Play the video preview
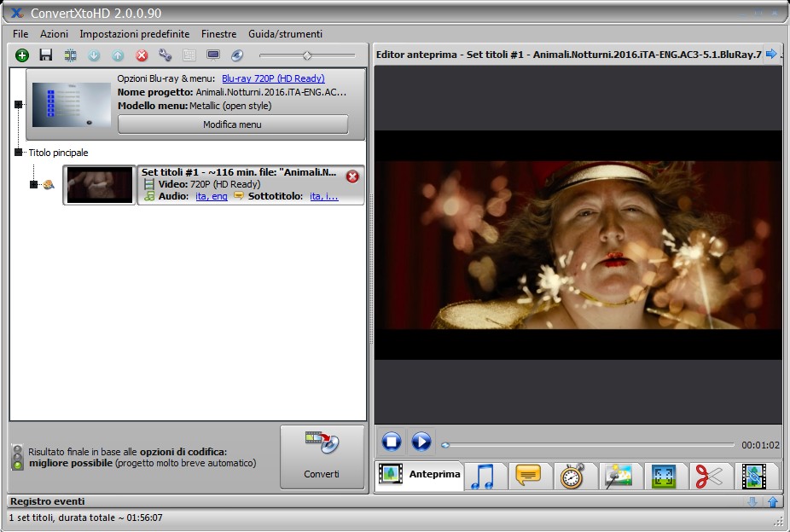Screen dimensions: 790x532 point(421,442)
